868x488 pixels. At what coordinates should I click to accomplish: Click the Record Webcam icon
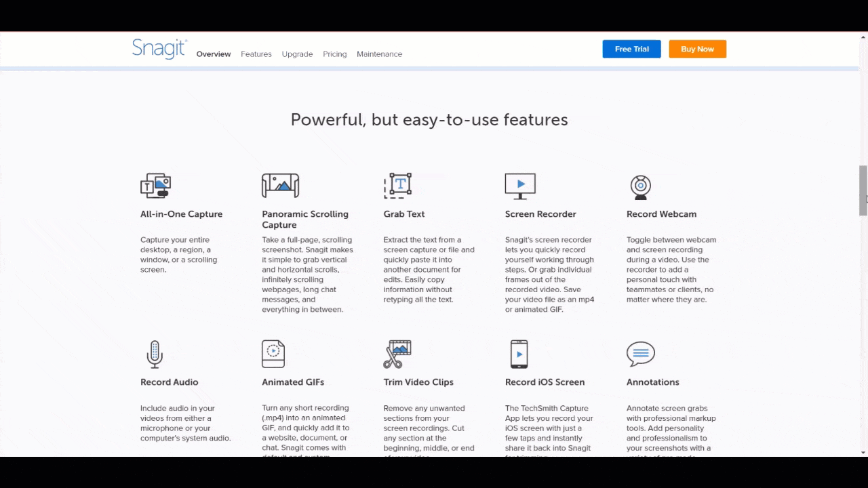click(x=640, y=186)
